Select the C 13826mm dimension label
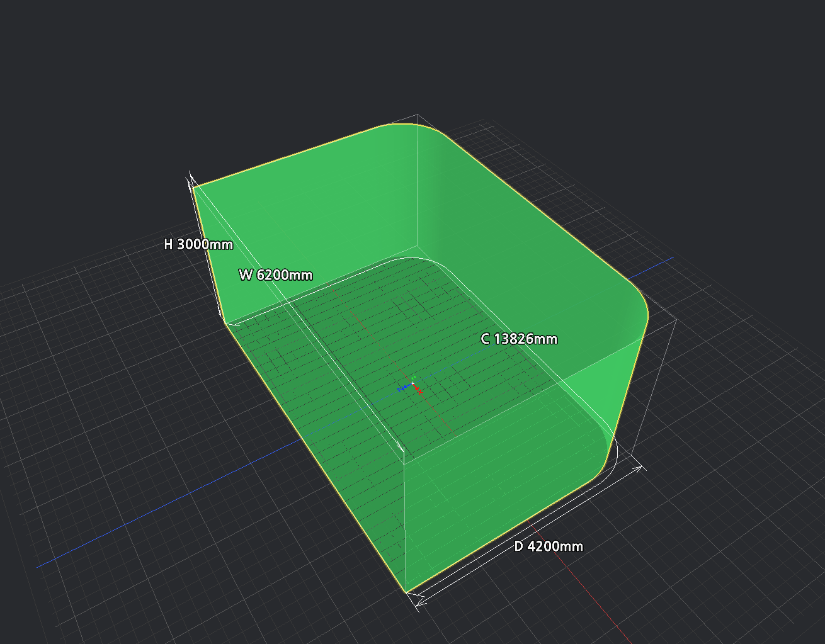 [519, 339]
